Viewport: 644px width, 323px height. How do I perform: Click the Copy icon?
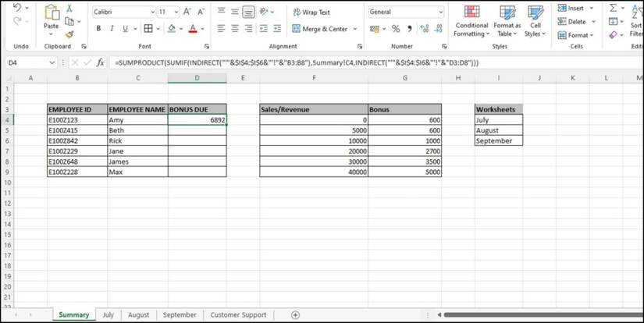pos(69,21)
